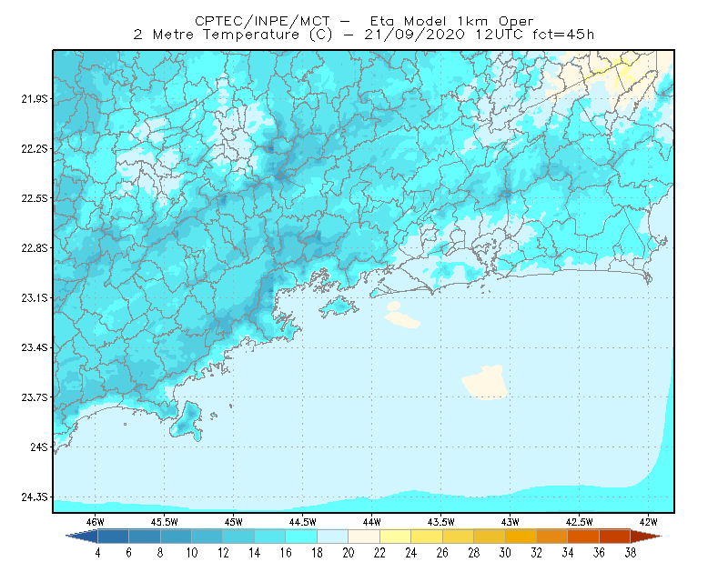Click the 21.9S latitude axis label

35,99
